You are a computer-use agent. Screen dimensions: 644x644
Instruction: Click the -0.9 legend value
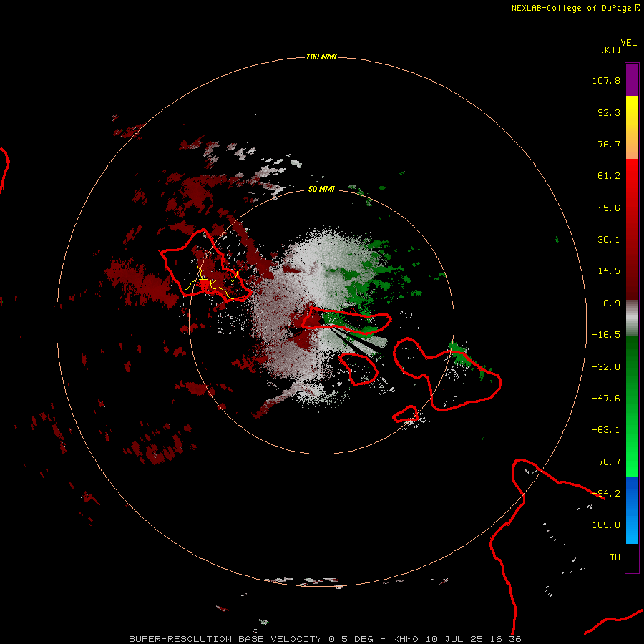point(609,303)
